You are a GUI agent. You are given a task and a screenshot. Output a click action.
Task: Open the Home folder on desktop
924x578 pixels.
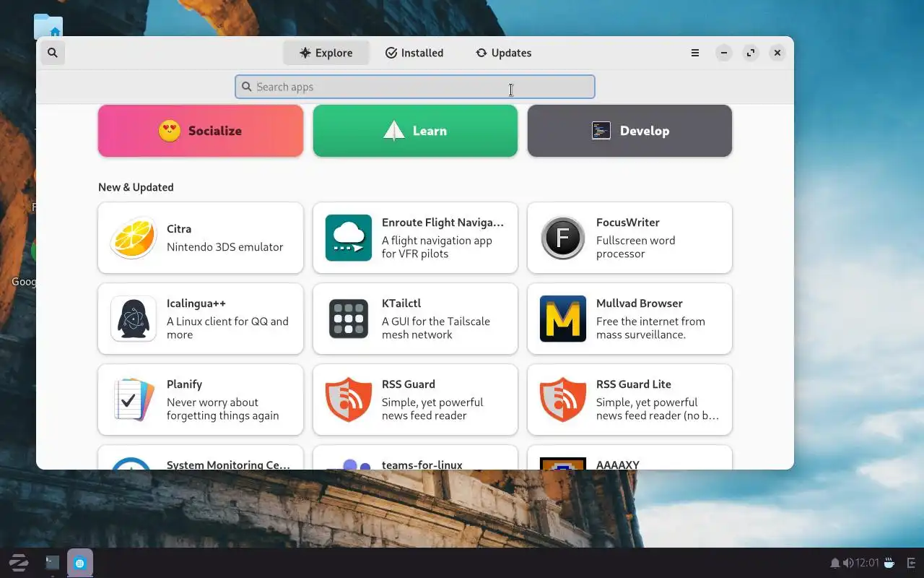pyautogui.click(x=48, y=26)
